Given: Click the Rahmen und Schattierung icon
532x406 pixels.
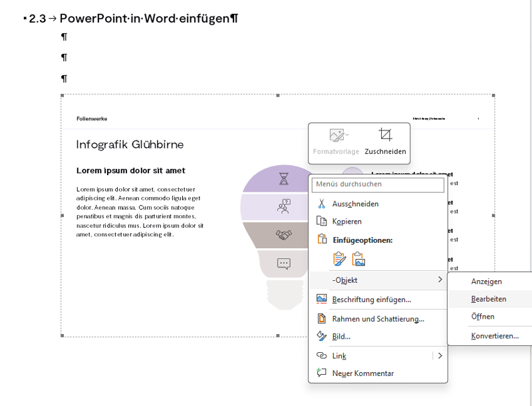Looking at the screenshot, I should coord(321,318).
